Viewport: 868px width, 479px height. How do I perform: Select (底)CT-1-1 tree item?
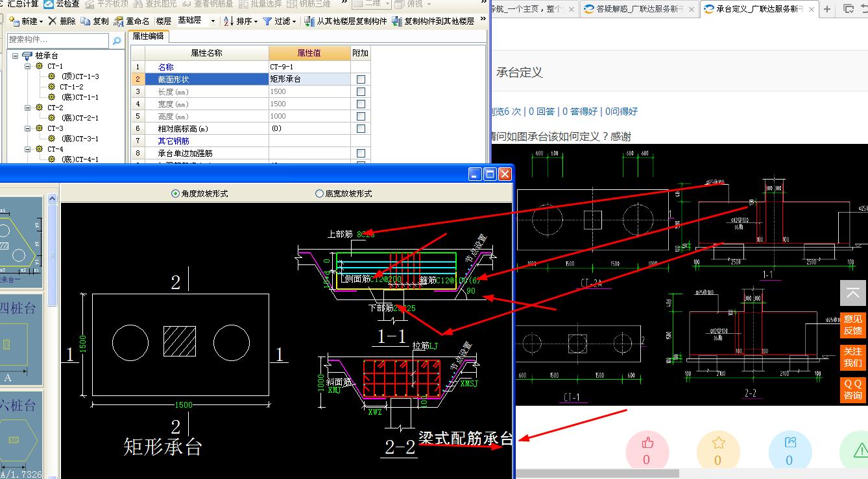pyautogui.click(x=80, y=97)
